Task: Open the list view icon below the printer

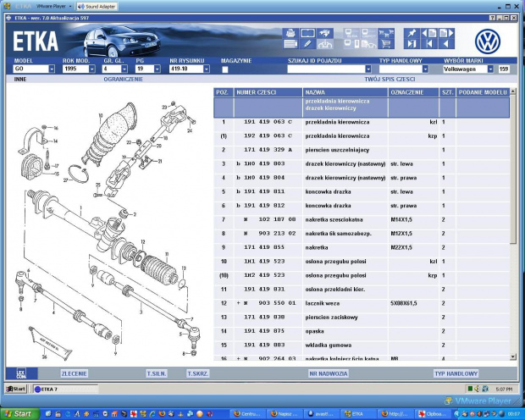Action: (x=290, y=44)
